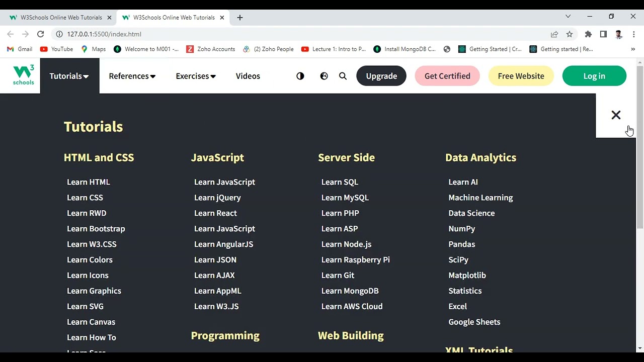Open Pandas tutorial

tap(462, 244)
